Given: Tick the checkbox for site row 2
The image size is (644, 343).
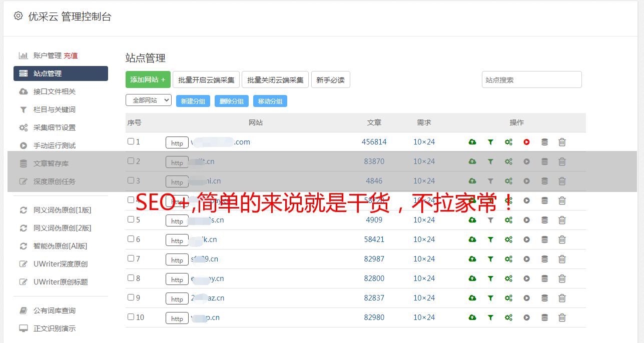Looking at the screenshot, I should (131, 161).
